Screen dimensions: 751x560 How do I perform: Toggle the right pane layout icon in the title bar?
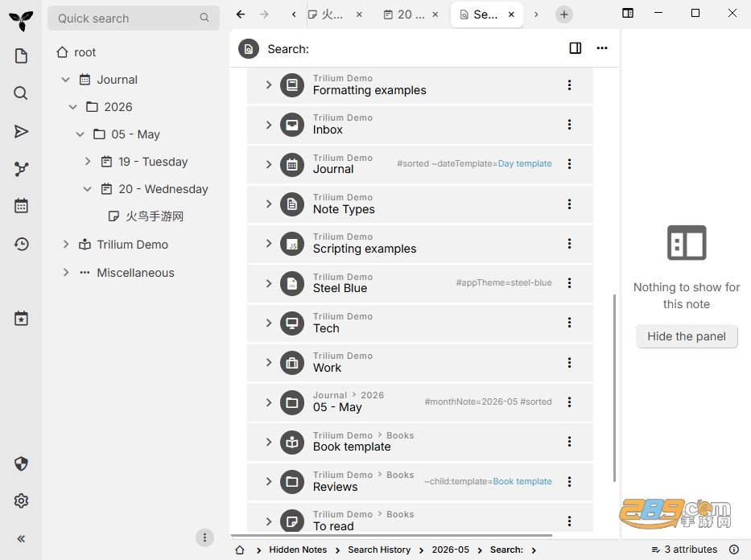coord(627,14)
